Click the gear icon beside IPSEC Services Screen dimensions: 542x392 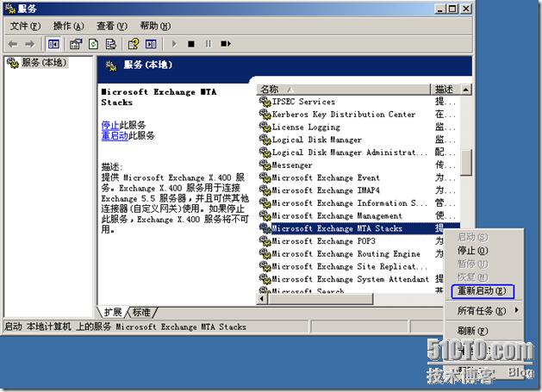265,102
